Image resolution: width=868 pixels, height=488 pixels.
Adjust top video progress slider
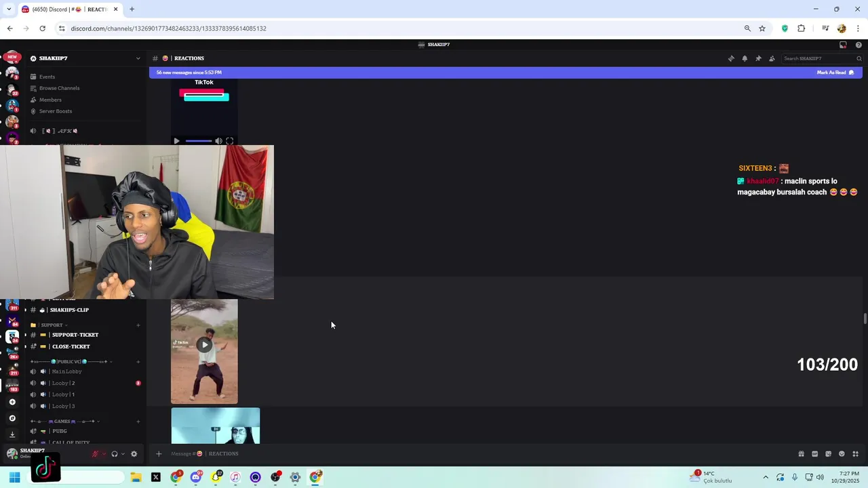198,141
